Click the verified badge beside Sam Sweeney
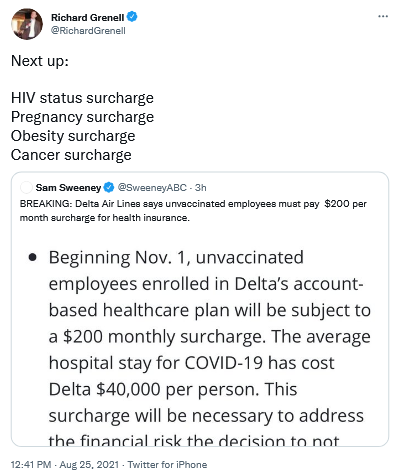Viewport: 398px width, 475px height. point(109,188)
